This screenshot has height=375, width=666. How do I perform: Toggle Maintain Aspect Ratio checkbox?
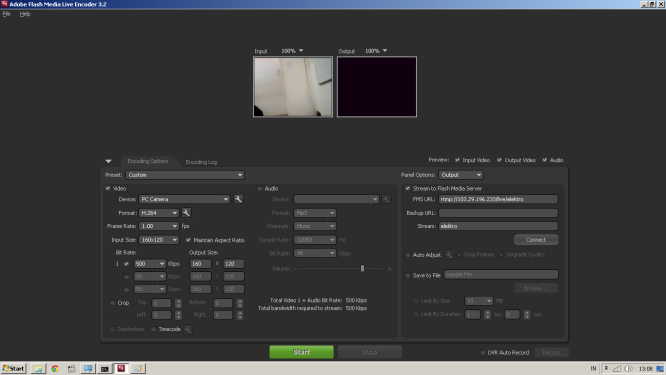pyautogui.click(x=188, y=240)
